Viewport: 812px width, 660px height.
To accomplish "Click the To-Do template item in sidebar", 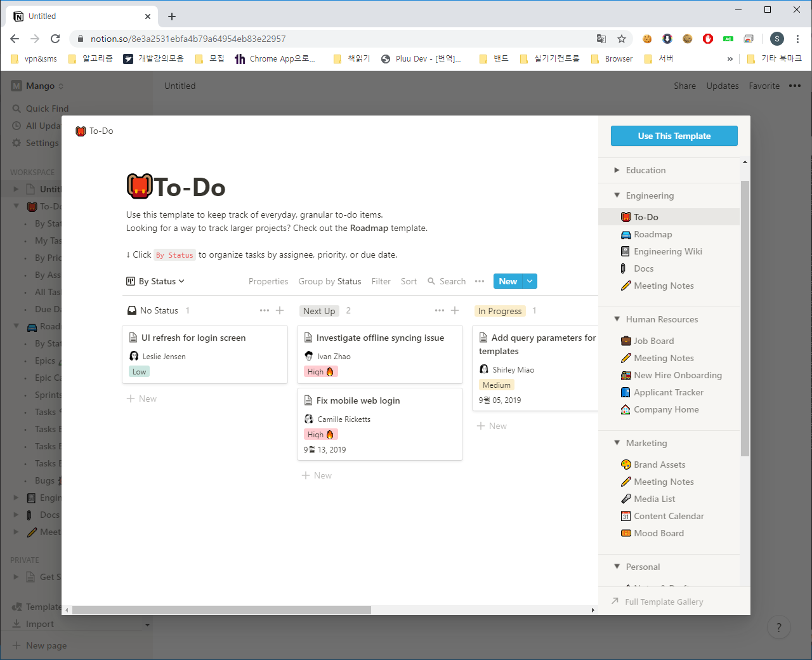I will (x=669, y=217).
